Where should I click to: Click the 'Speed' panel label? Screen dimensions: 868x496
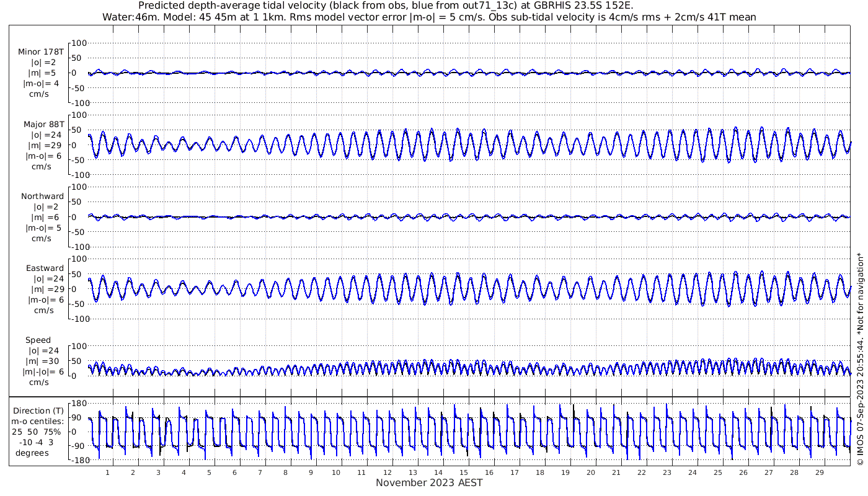coord(38,340)
